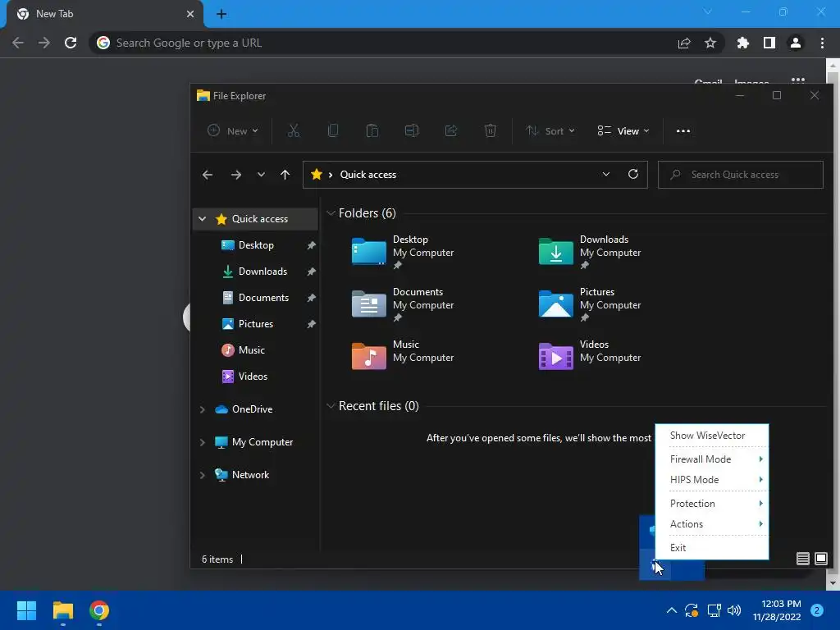
Task: Go up one folder level in File Explorer
Action: (x=285, y=175)
